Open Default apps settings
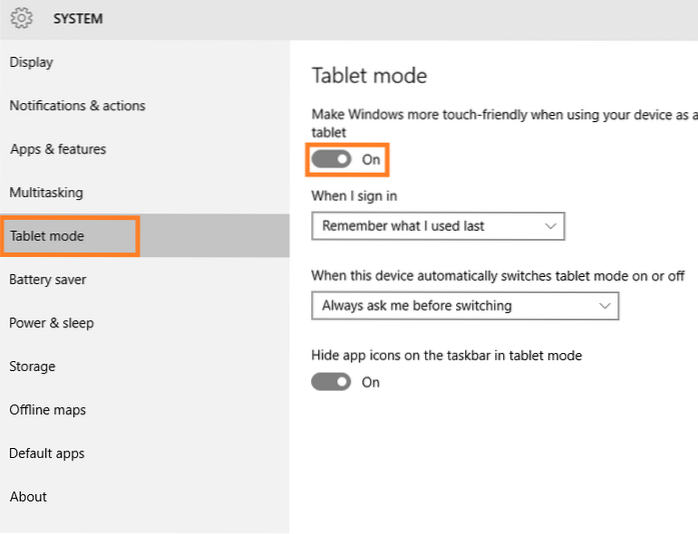 coord(47,453)
